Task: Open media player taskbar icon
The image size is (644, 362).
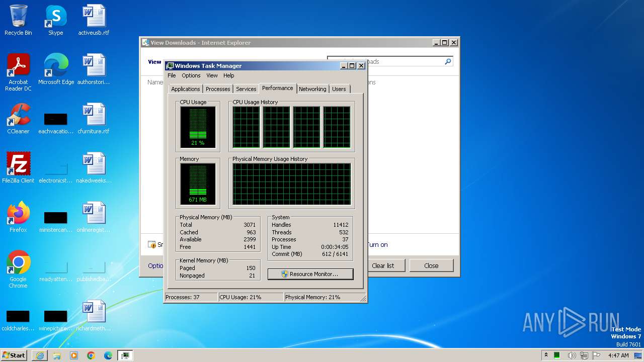Action: [x=74, y=355]
